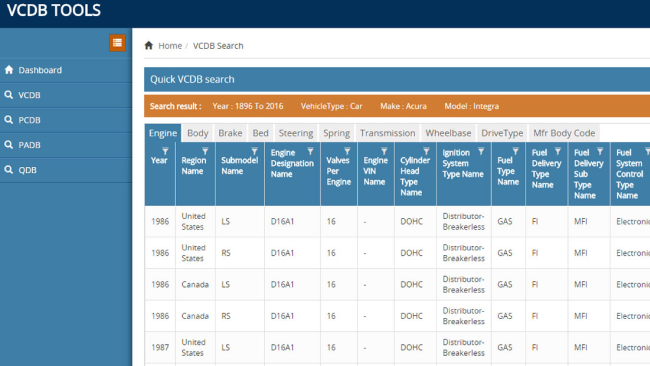Click the VCDB Search breadcrumb
Viewport: 650px width, 366px height.
(218, 46)
